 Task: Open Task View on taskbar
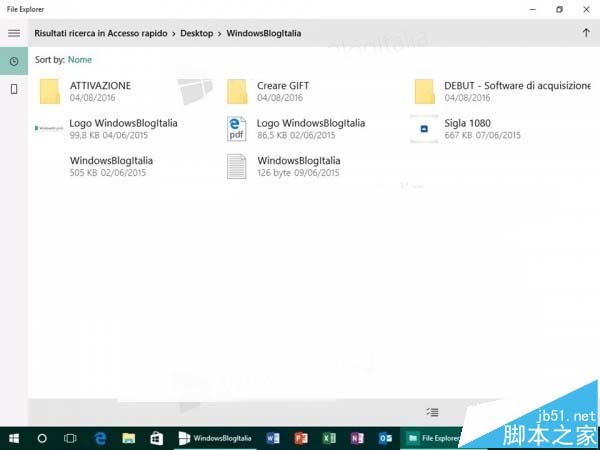click(x=70, y=438)
